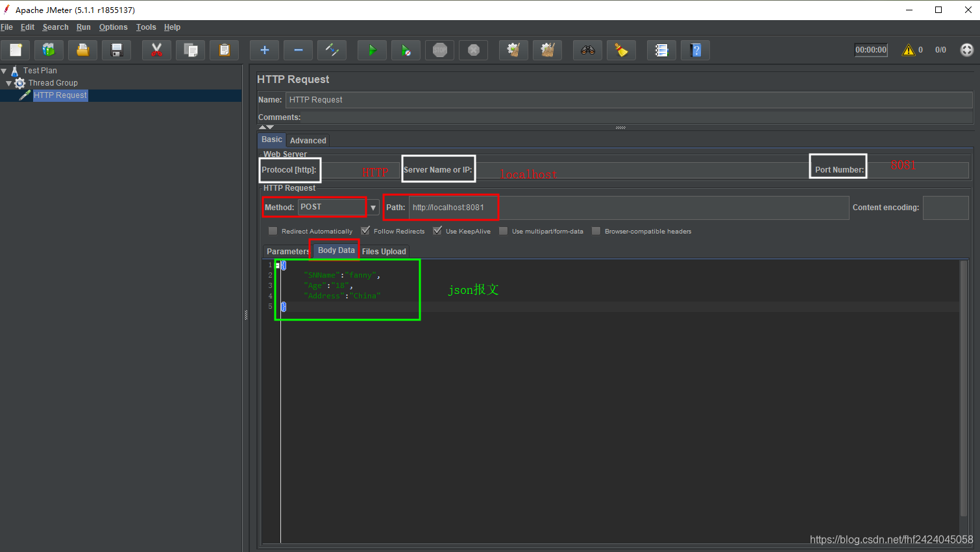Switch to the Advanced tab

pyautogui.click(x=308, y=140)
